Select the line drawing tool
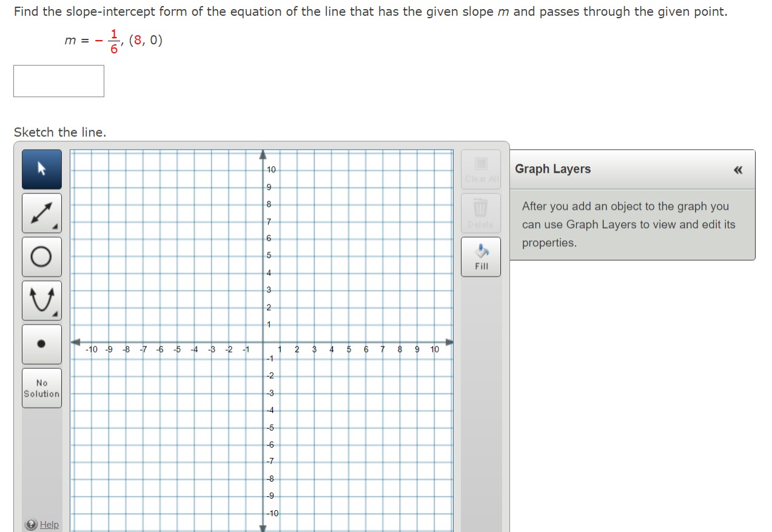Viewport: 772px width, 532px height. click(41, 213)
